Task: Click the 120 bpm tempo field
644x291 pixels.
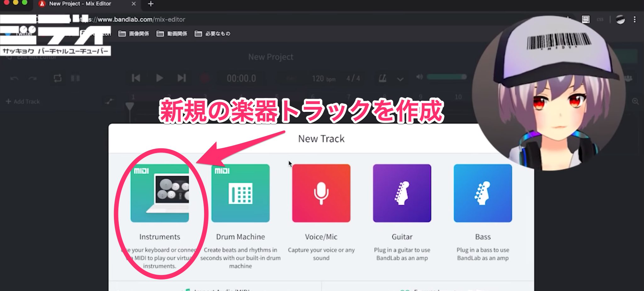Action: coord(324,79)
